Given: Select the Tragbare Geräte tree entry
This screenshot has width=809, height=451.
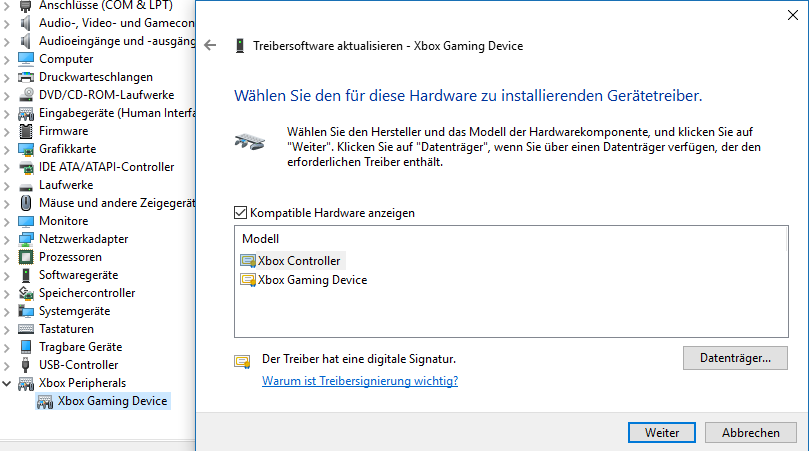Looking at the screenshot, I should coord(80,347).
